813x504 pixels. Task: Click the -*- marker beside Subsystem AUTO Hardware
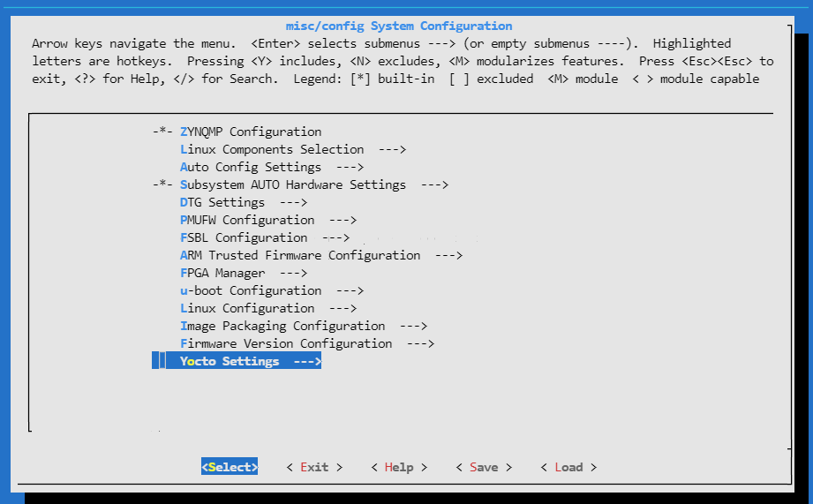162,184
